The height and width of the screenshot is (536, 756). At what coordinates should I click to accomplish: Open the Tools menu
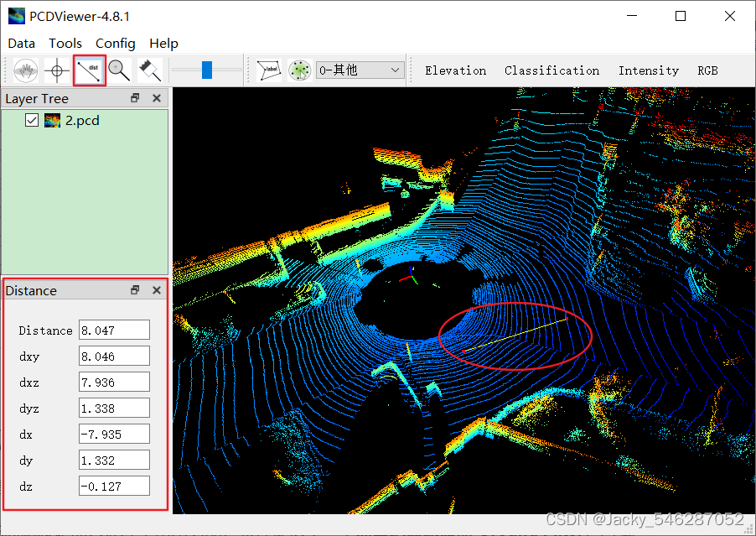65,44
